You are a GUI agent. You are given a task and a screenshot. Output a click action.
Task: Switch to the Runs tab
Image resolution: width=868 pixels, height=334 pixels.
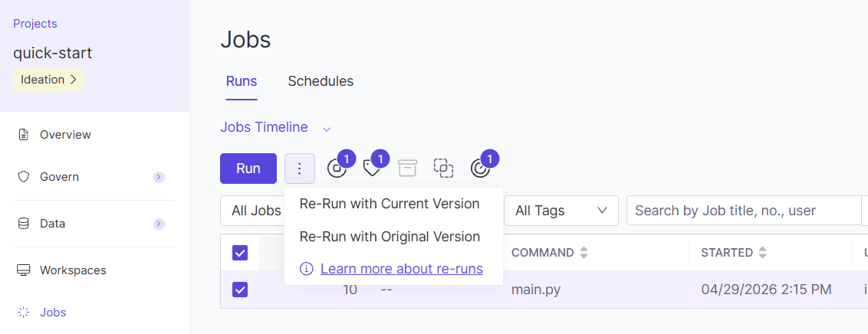coord(242,81)
